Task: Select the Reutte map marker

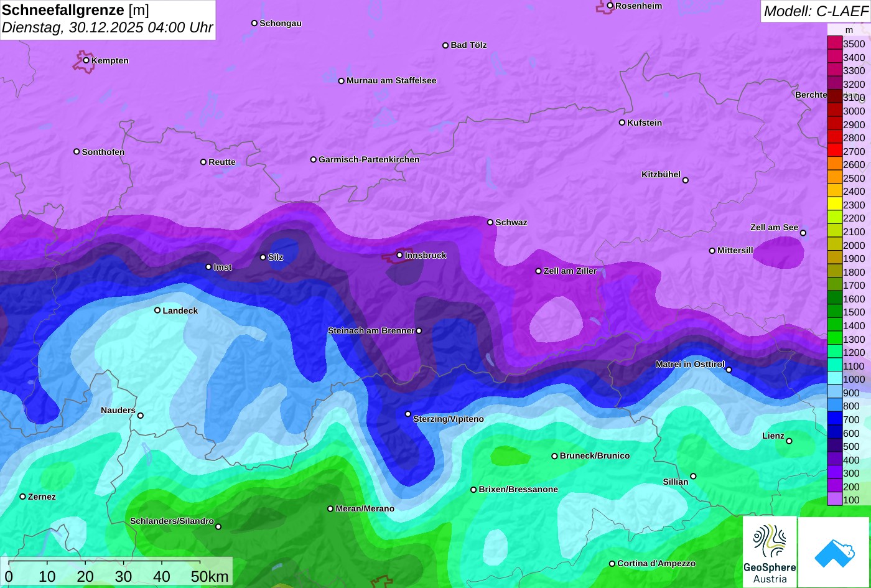Action: point(203,162)
